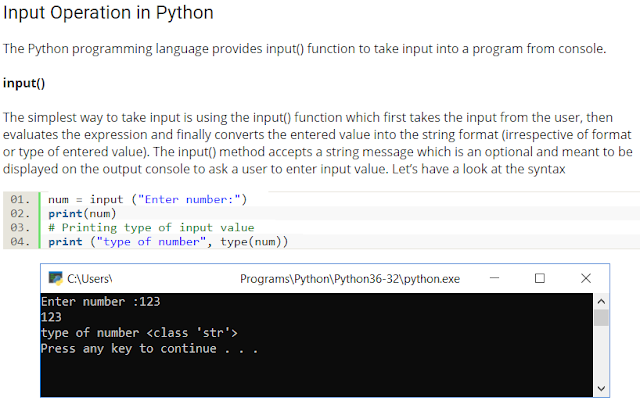Click the console scrollbar down arrow
This screenshot has width=640, height=404.
pyautogui.click(x=601, y=387)
